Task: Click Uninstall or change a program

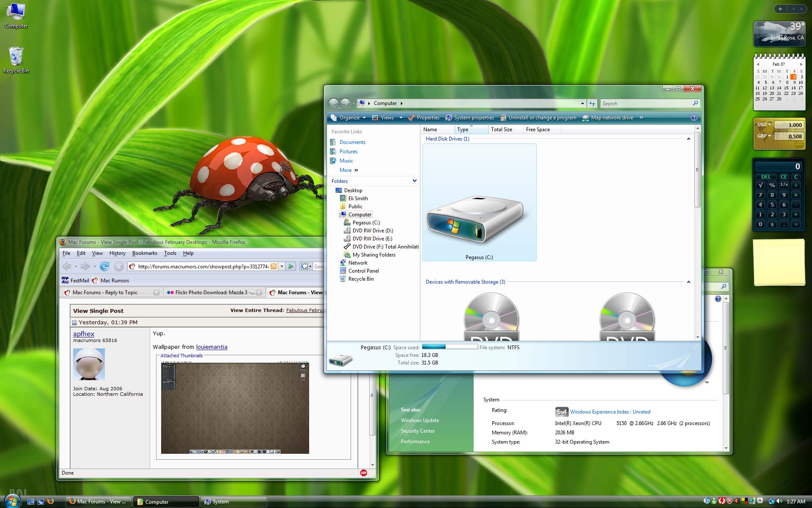Action: [x=538, y=118]
